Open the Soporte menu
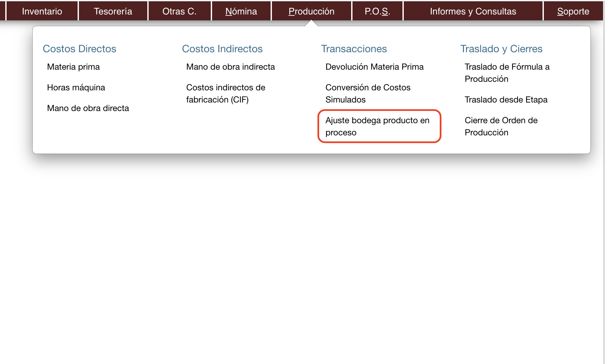 pyautogui.click(x=573, y=11)
